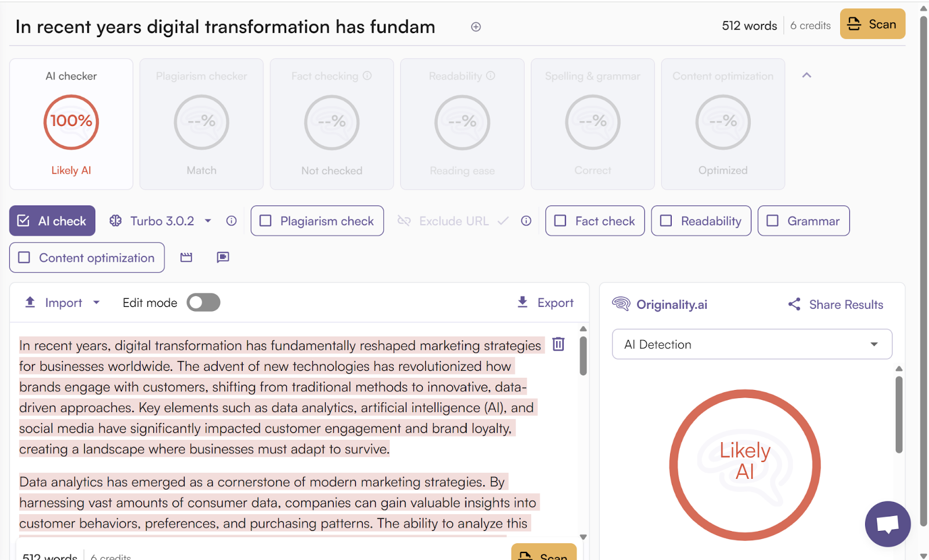This screenshot has width=929, height=560.
Task: Click the text editor scroll down arrow
Action: (583, 537)
